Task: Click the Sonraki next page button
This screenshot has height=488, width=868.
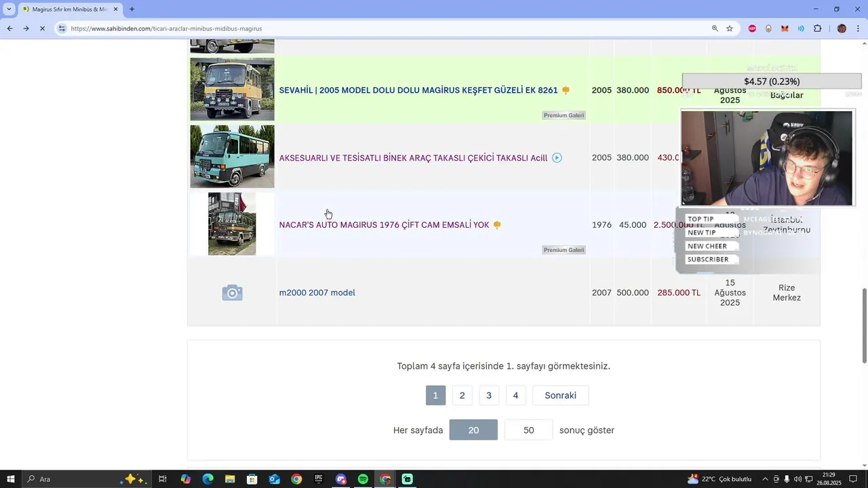Action: (561, 395)
